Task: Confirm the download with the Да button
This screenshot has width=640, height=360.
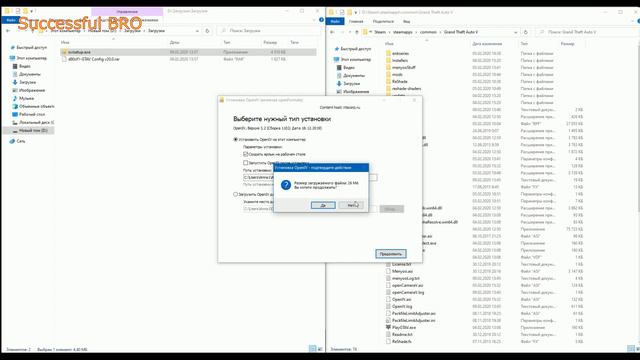Action: point(323,205)
